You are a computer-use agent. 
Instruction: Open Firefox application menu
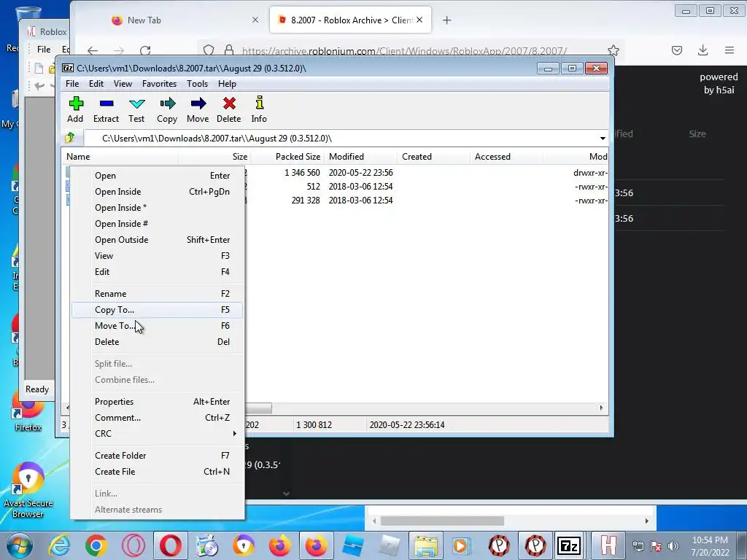729,50
